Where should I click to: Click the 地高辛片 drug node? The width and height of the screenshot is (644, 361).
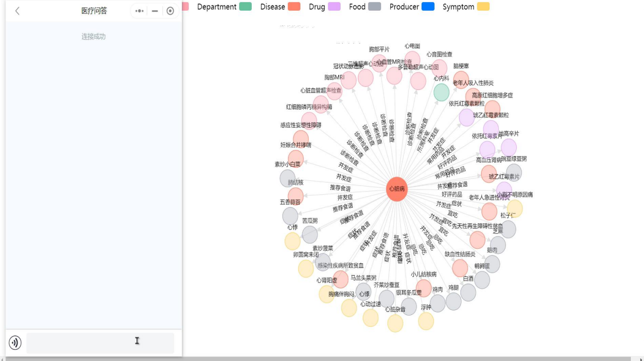pos(509,147)
